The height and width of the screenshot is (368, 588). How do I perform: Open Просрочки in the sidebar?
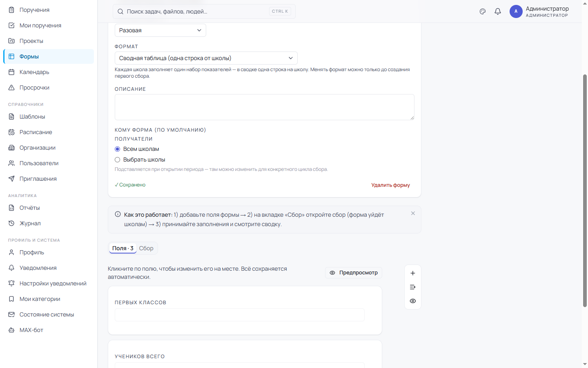(x=49, y=88)
